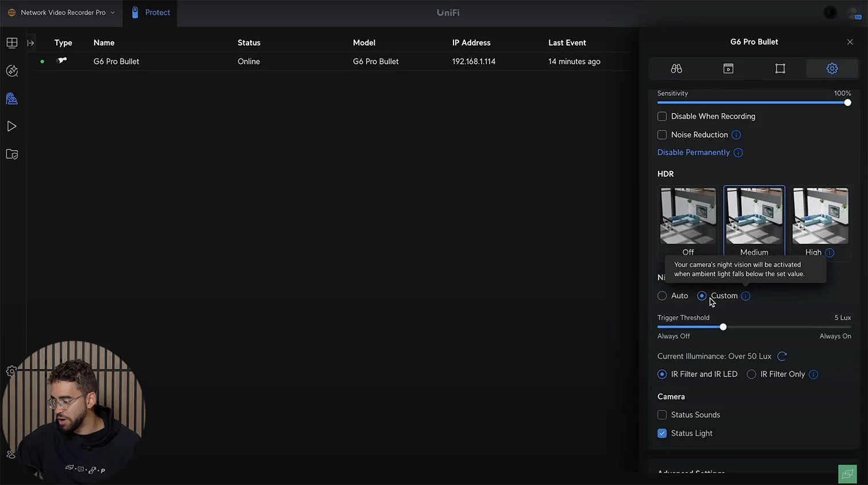This screenshot has height=485, width=868.
Task: Open the green chat support button
Action: pos(847,474)
